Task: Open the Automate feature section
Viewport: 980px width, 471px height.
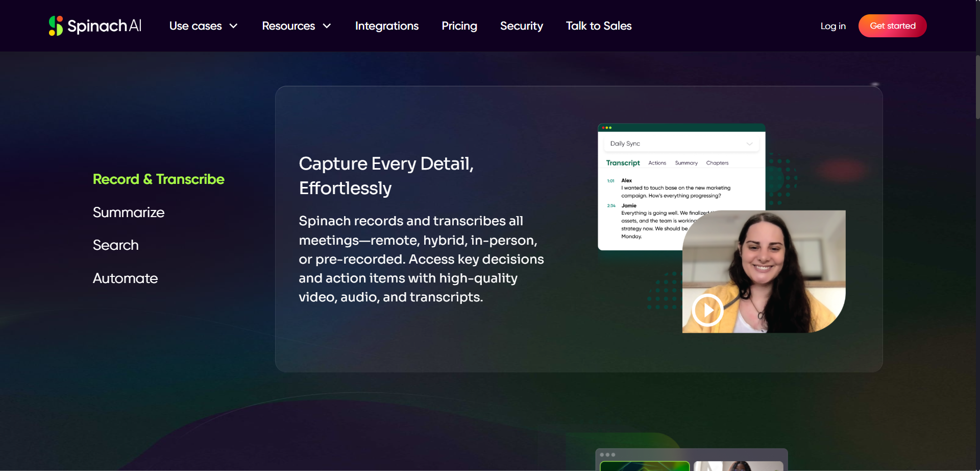Action: pos(125,278)
